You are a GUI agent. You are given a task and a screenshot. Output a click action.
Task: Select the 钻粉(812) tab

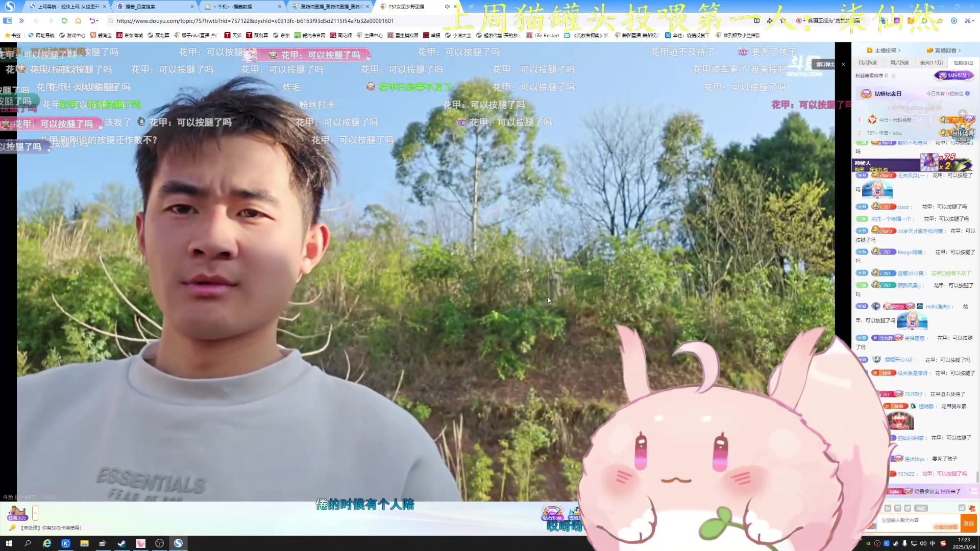click(964, 63)
